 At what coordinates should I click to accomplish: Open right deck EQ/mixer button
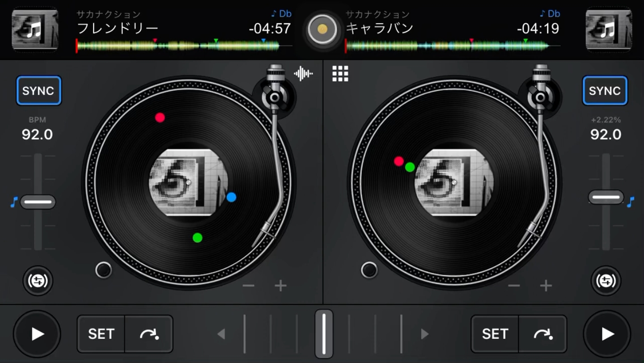[606, 281]
